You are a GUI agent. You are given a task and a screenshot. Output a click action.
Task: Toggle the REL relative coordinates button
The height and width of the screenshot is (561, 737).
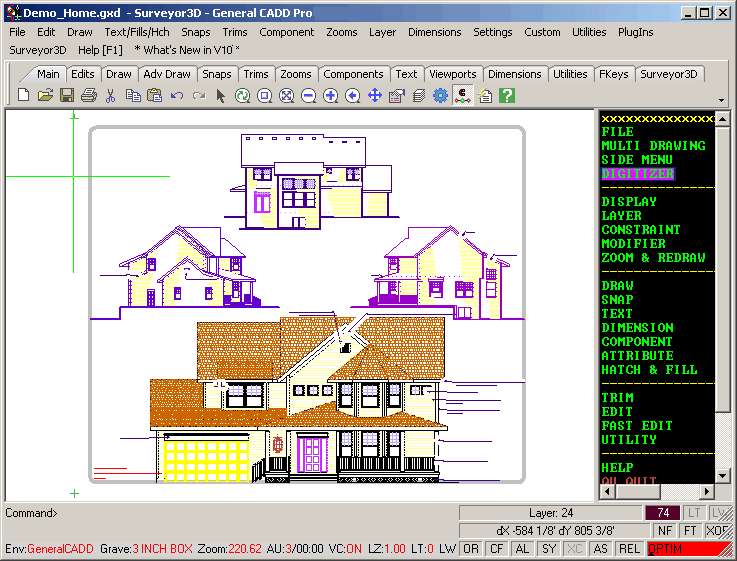(x=628, y=549)
